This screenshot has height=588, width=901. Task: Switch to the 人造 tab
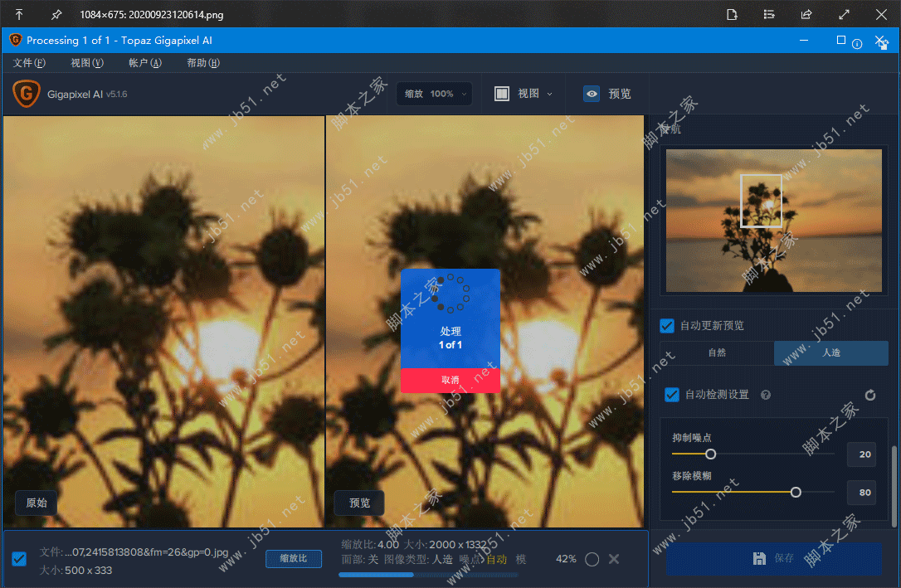tap(831, 352)
